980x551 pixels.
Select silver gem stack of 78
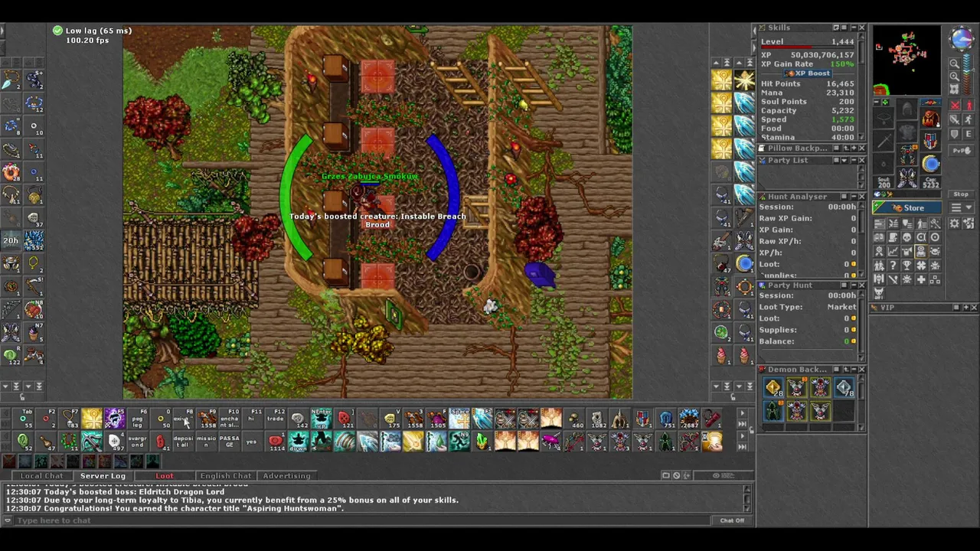click(x=844, y=387)
